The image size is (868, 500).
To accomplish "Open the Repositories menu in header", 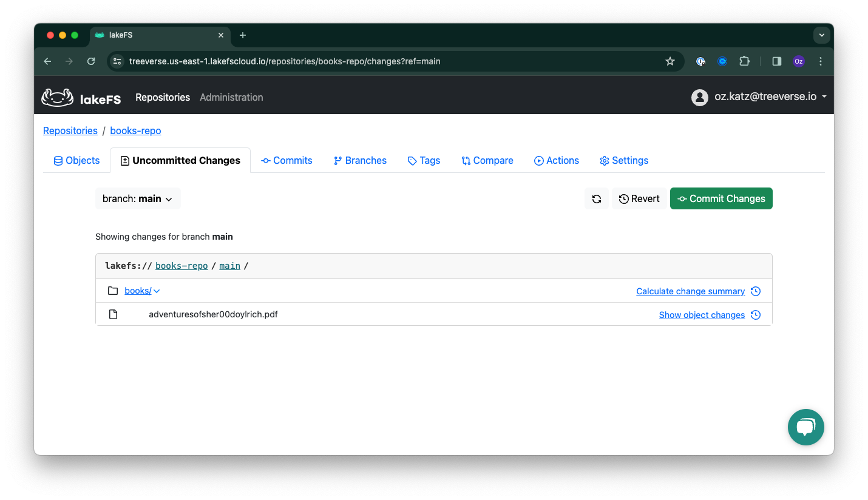I will click(163, 97).
